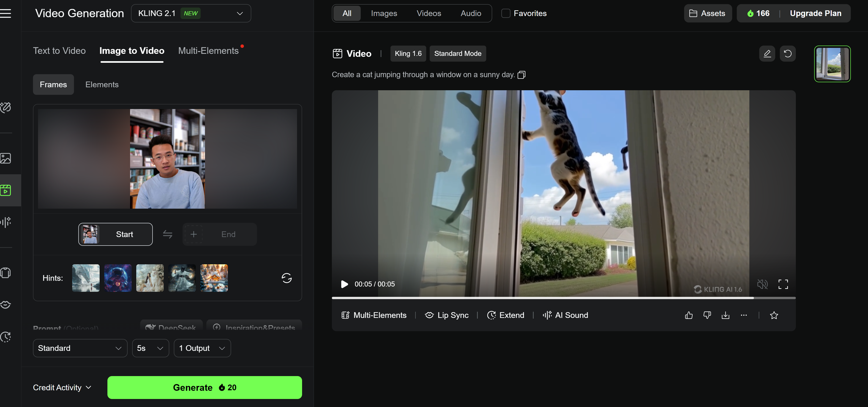Open the KLING 2.1 model dropdown
The height and width of the screenshot is (407, 868).
(191, 13)
